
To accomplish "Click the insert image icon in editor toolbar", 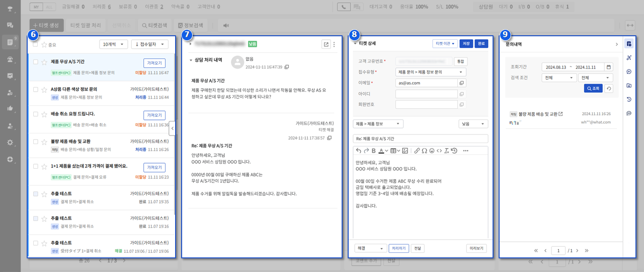I will (x=405, y=151).
